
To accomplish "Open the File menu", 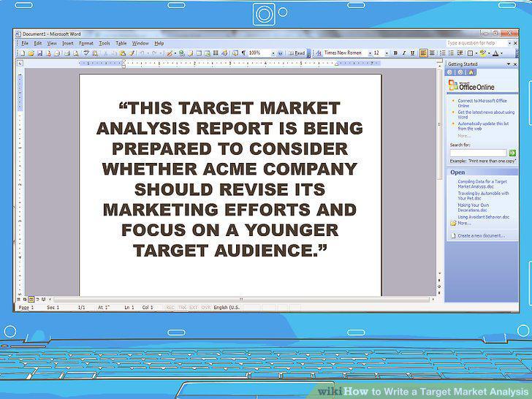I will click(25, 43).
